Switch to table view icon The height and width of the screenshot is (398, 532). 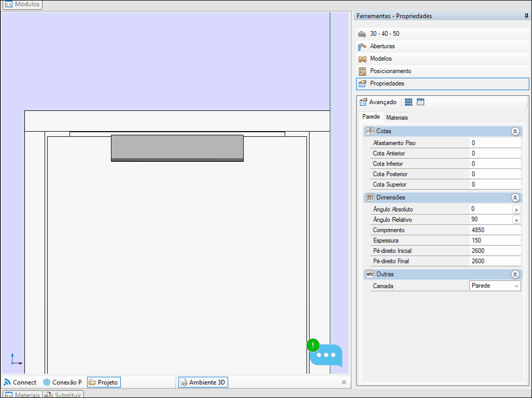tap(421, 102)
